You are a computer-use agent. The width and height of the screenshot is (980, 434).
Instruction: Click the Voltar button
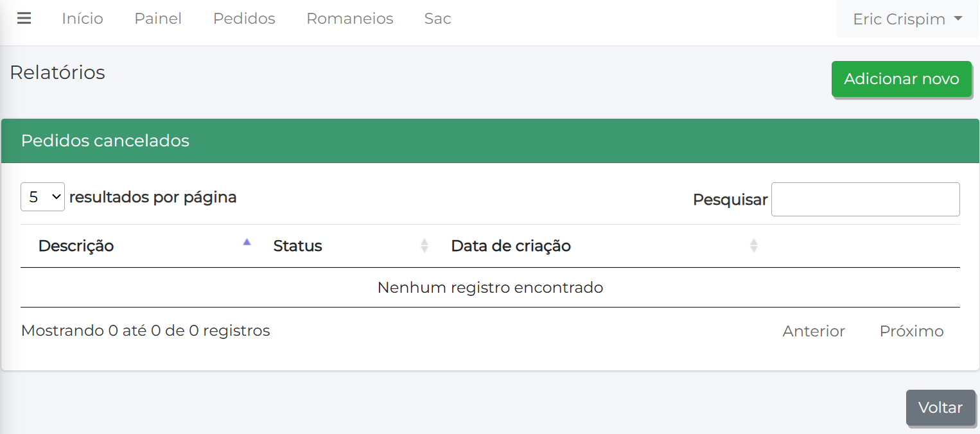(x=940, y=408)
